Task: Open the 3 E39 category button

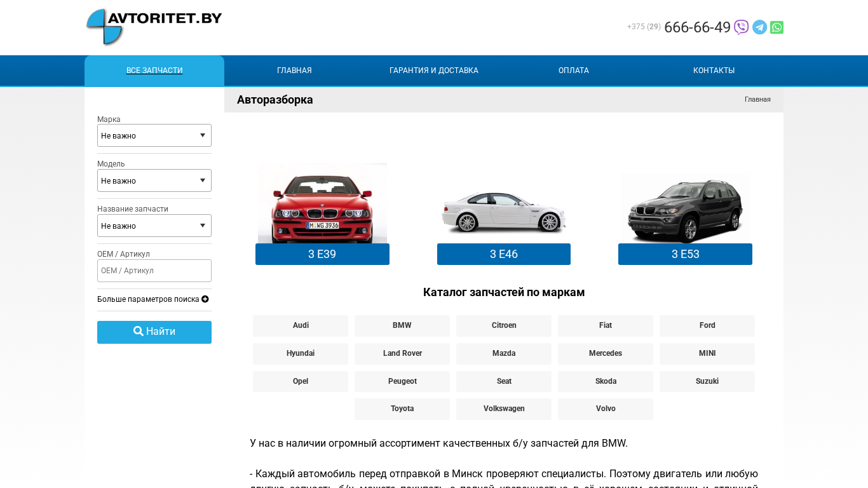Action: pyautogui.click(x=322, y=254)
